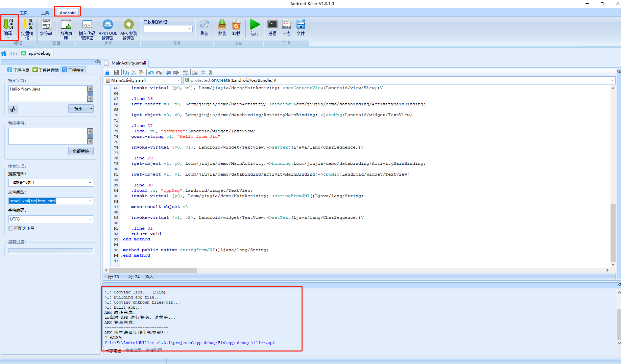Click the editor vertical scrollbar thumb
This screenshot has height=364, width=621.
click(613, 233)
